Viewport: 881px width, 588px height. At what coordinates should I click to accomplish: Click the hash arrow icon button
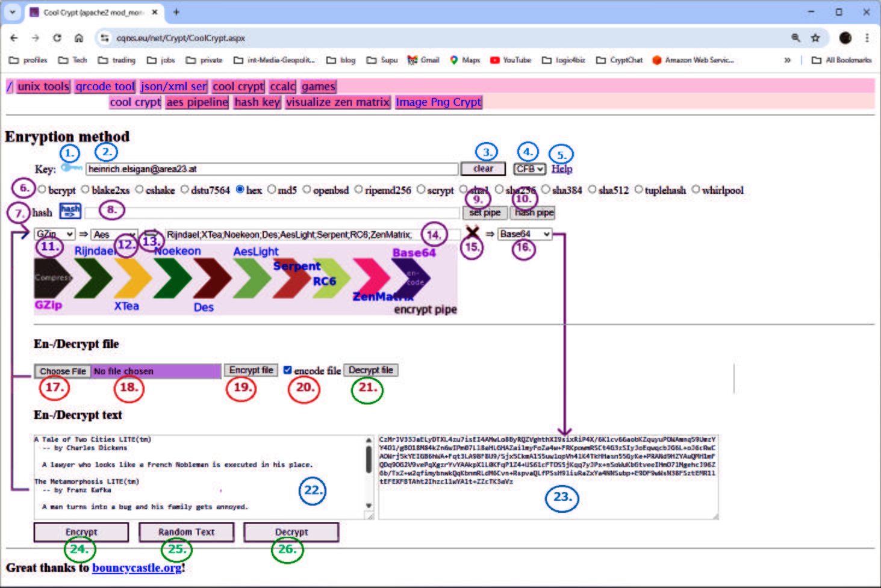point(70,212)
